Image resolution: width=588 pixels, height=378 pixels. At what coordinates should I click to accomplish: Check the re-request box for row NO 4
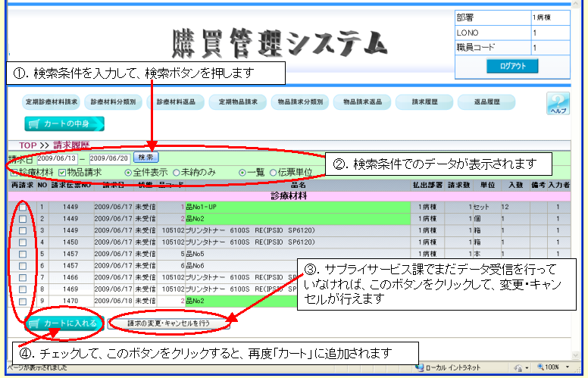click(23, 242)
